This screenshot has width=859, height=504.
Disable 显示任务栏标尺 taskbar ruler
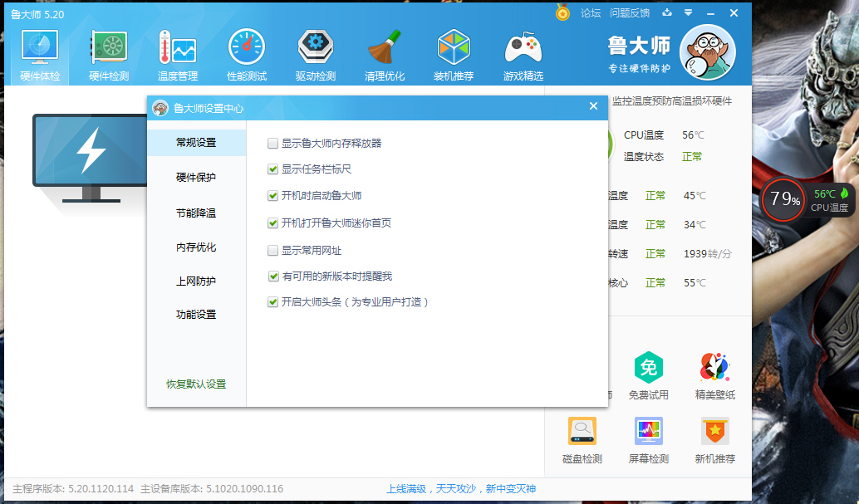(272, 170)
